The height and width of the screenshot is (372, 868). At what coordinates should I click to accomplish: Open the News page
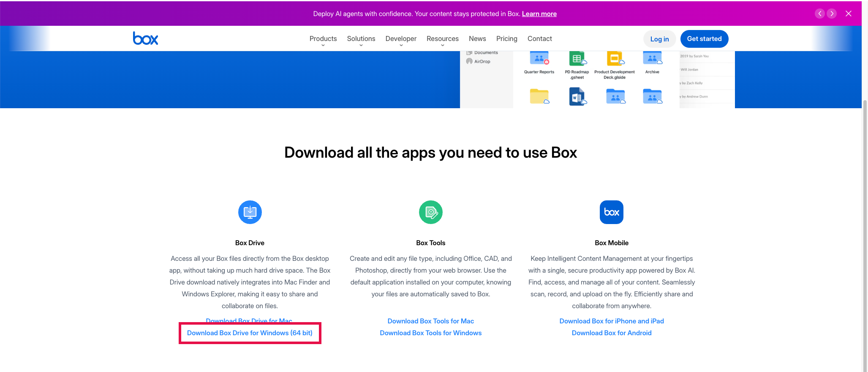tap(477, 38)
